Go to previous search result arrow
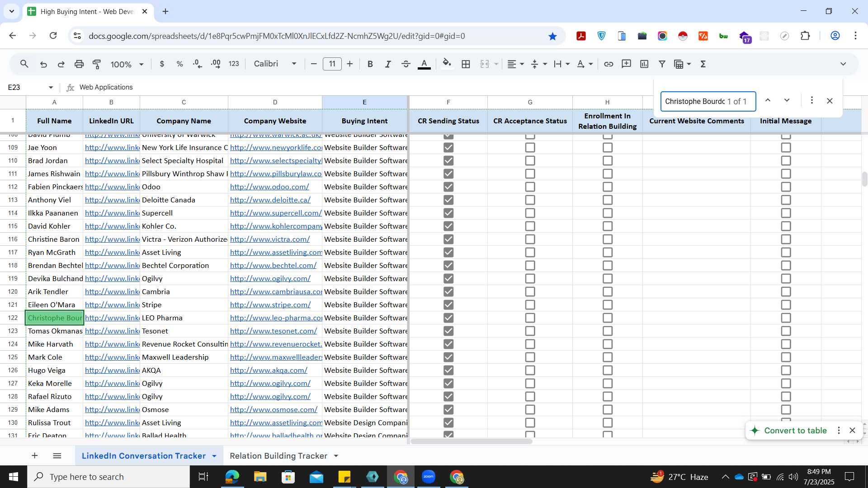The width and height of the screenshot is (868, 488). tap(768, 100)
